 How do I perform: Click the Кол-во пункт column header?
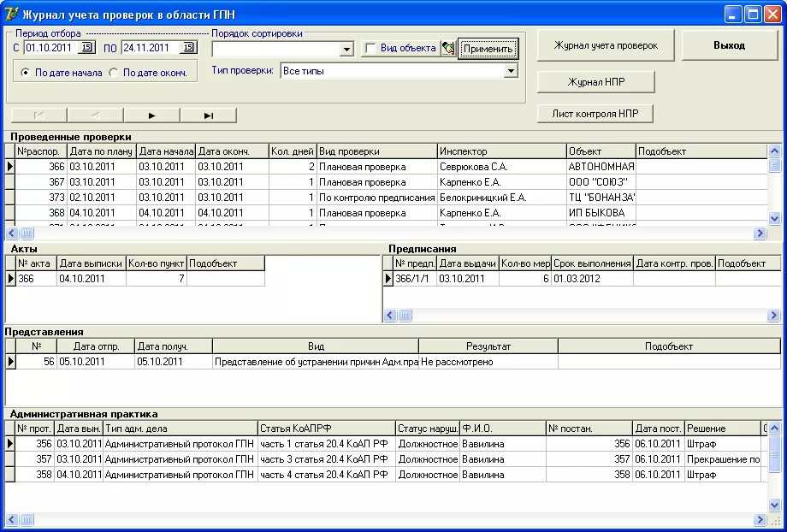[x=157, y=263]
